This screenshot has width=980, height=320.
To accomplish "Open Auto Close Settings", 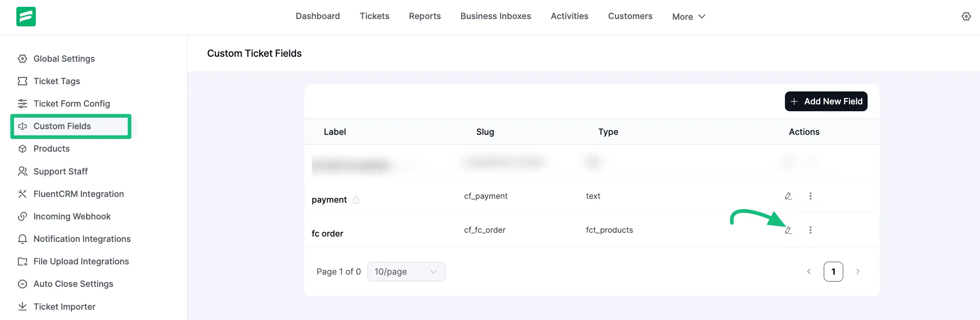I will point(73,284).
